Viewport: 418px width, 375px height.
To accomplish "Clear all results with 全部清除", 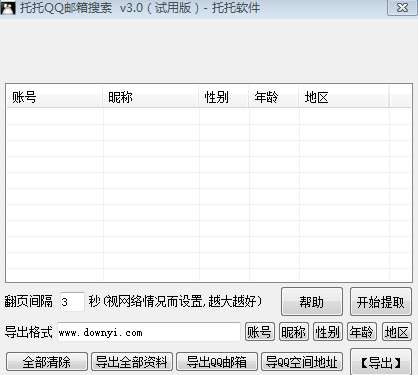I will coord(47,362).
